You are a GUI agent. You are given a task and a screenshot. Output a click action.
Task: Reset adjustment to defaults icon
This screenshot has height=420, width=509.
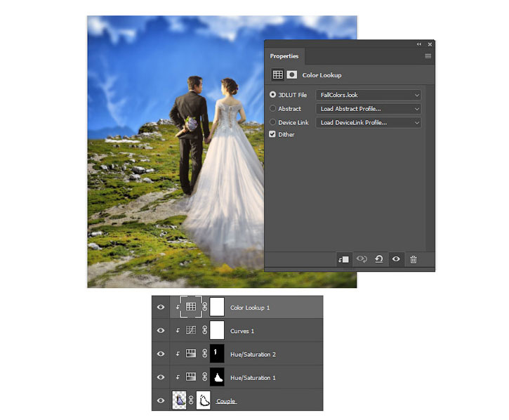click(x=379, y=259)
